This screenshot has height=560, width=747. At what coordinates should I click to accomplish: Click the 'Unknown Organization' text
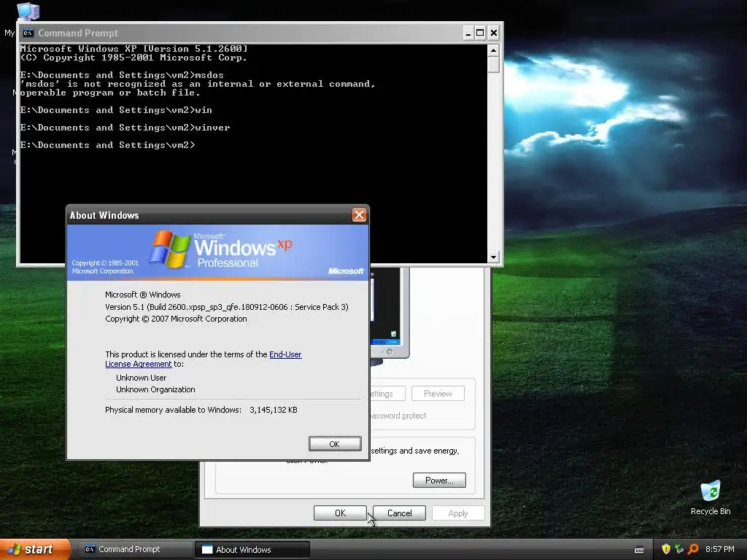point(155,389)
